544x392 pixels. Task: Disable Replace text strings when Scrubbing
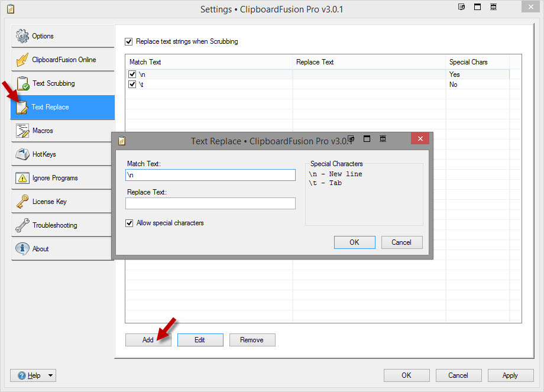coord(129,42)
